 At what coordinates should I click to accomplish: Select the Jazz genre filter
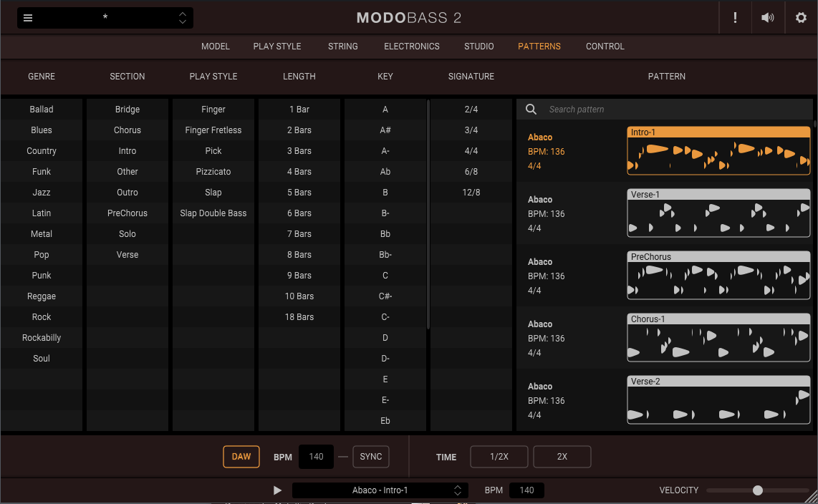(42, 193)
